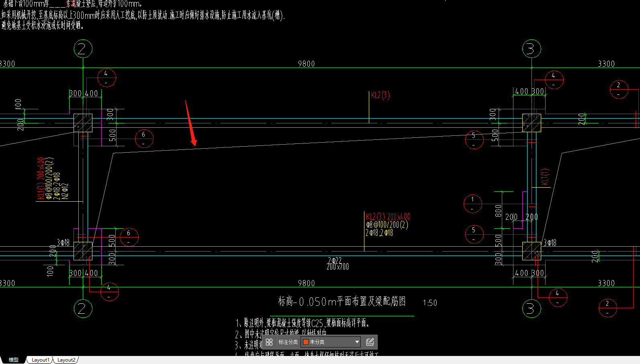Click the 标注分类 label in the floating toolbar
This screenshot has height=364, width=640.
coord(288,342)
